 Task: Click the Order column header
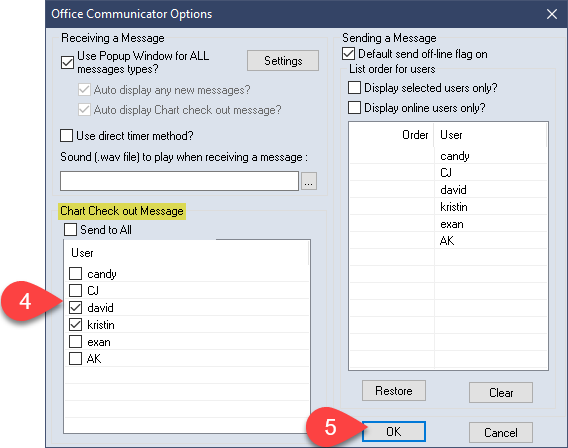pos(391,135)
